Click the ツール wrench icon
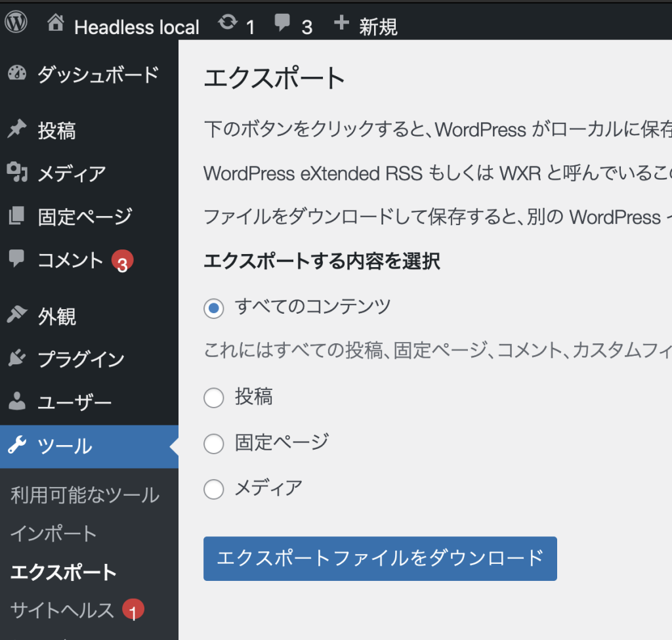672x640 pixels. (17, 445)
